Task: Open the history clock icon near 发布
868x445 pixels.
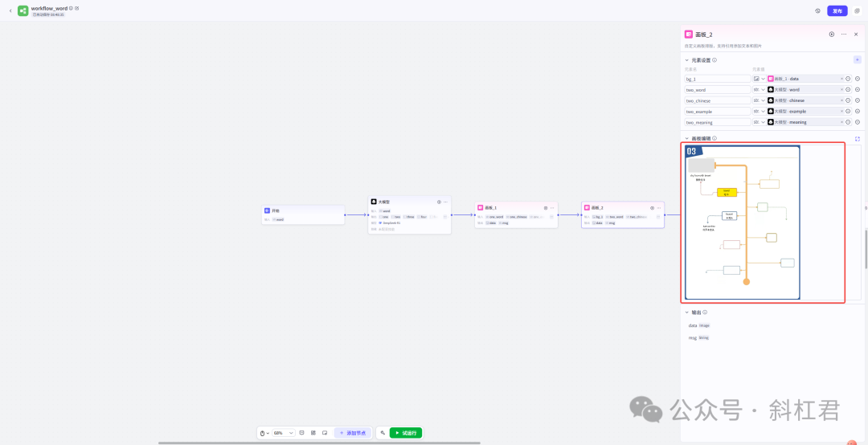Action: [817, 11]
